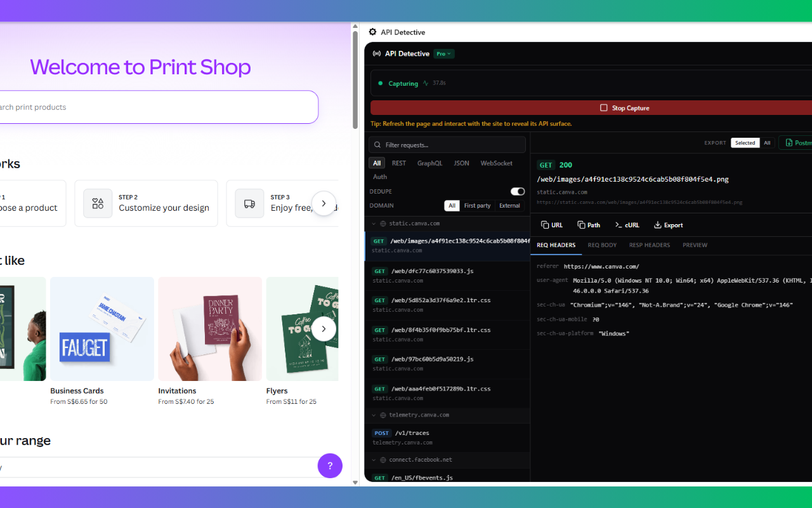Select the GET /web/97bc60b5d9a50219.js request

[447, 364]
